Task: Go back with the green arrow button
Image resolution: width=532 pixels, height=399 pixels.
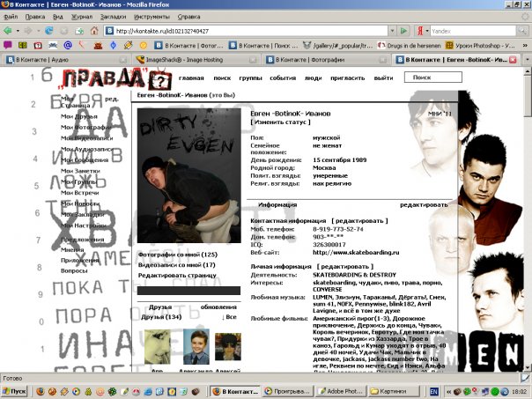Action: click(7, 31)
